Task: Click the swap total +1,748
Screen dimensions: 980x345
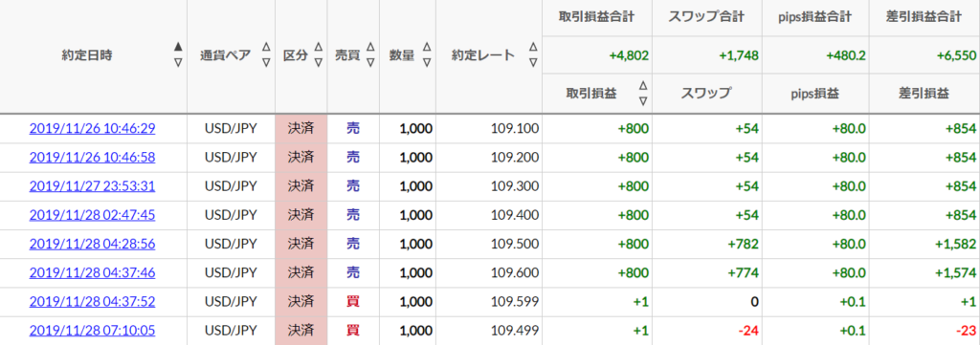Action: (739, 55)
